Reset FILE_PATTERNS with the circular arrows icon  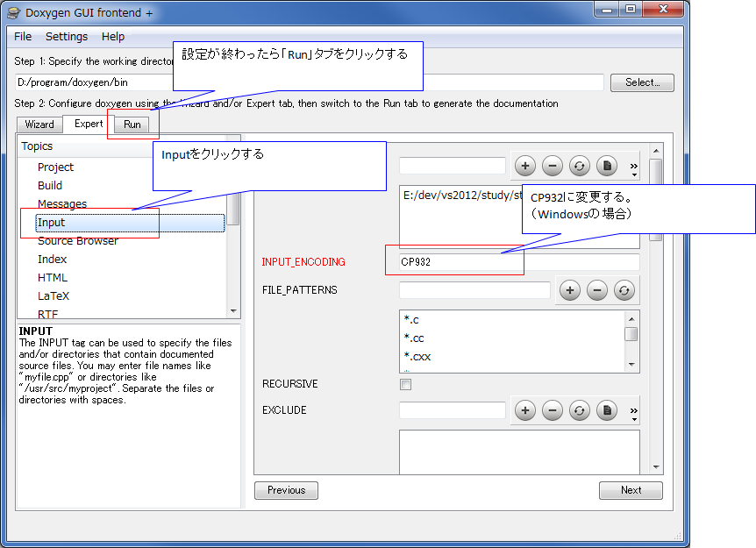624,290
